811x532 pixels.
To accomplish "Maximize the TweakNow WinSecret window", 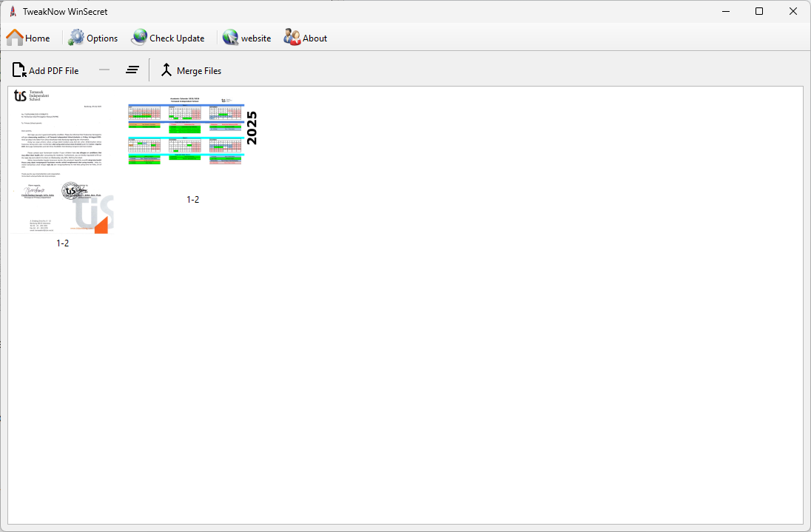I will click(x=758, y=11).
